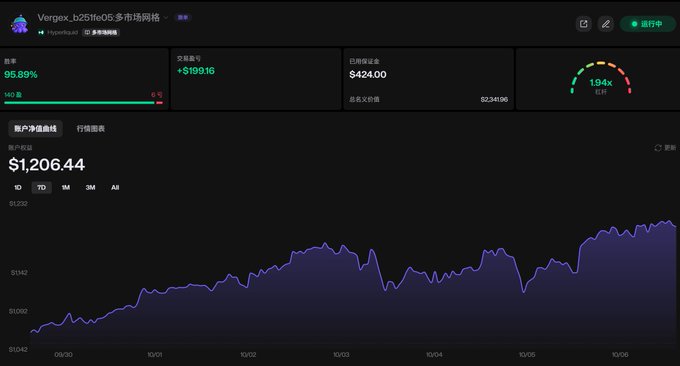Click the $424.00 used margin value
Image resolution: width=680 pixels, height=366 pixels.
pyautogui.click(x=368, y=75)
